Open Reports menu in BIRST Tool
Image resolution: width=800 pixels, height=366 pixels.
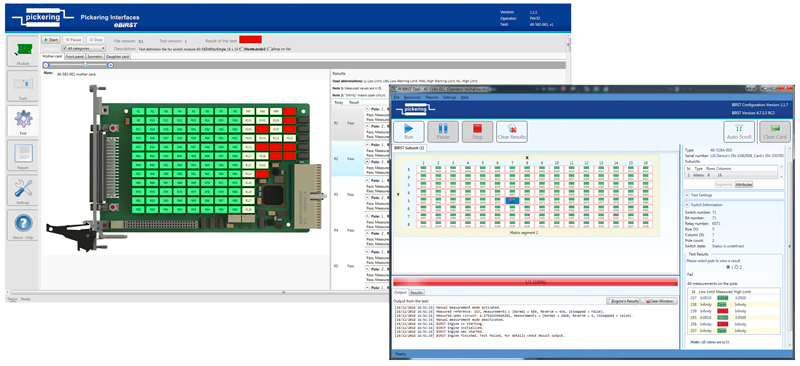click(x=432, y=97)
